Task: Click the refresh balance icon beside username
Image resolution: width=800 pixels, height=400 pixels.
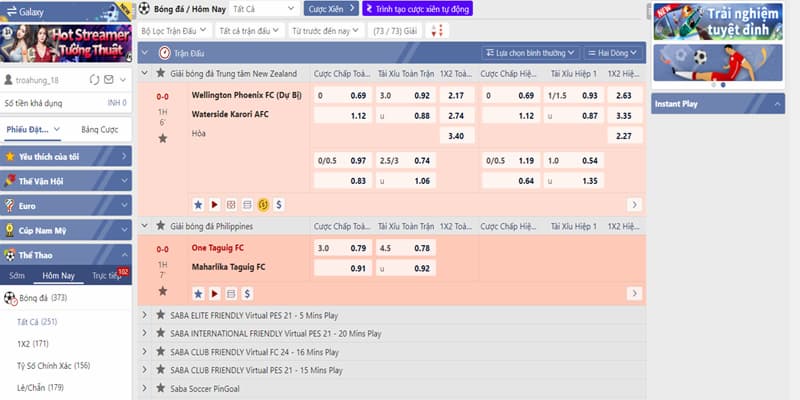Action: click(x=94, y=80)
